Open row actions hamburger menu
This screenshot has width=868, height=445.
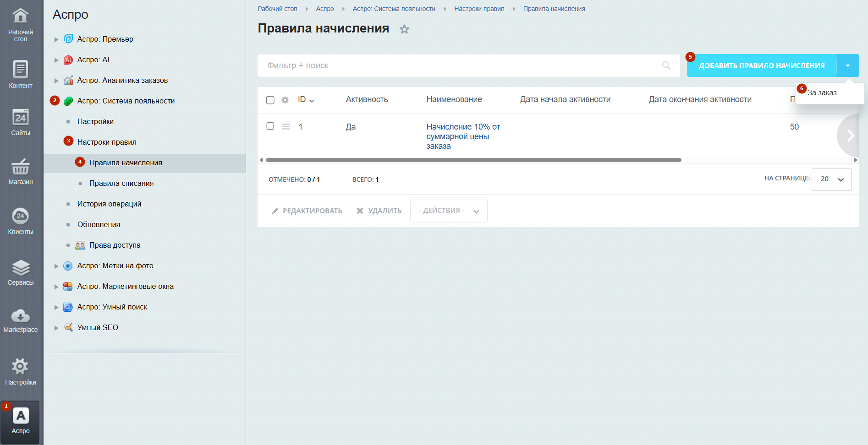point(286,127)
